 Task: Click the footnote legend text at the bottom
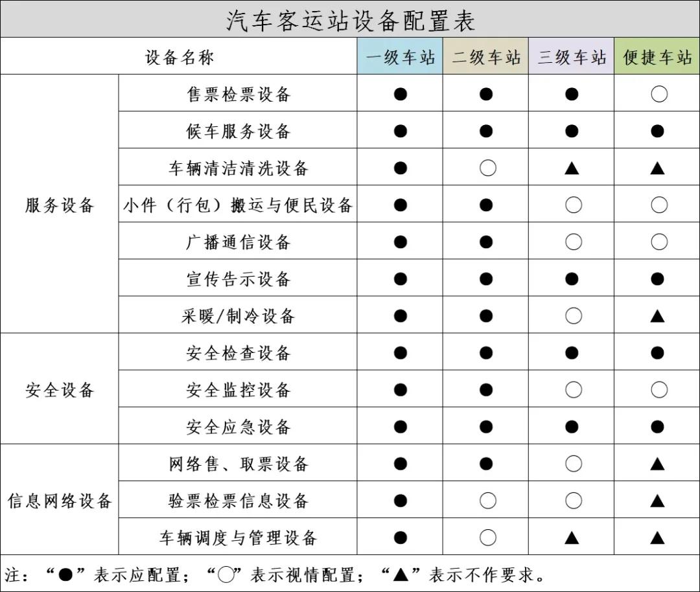pos(272,573)
